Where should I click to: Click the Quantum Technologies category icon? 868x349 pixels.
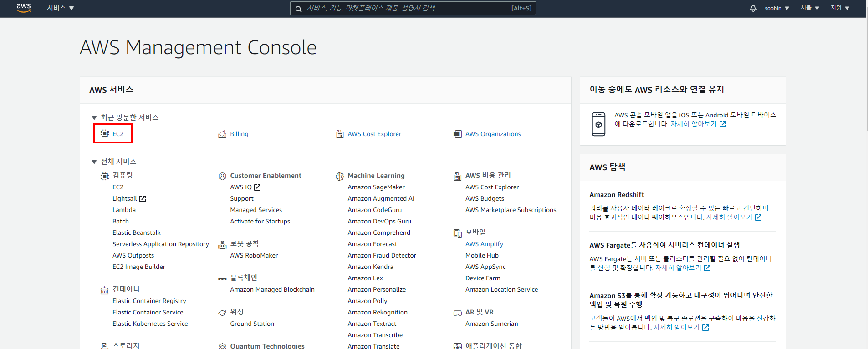[x=222, y=346]
